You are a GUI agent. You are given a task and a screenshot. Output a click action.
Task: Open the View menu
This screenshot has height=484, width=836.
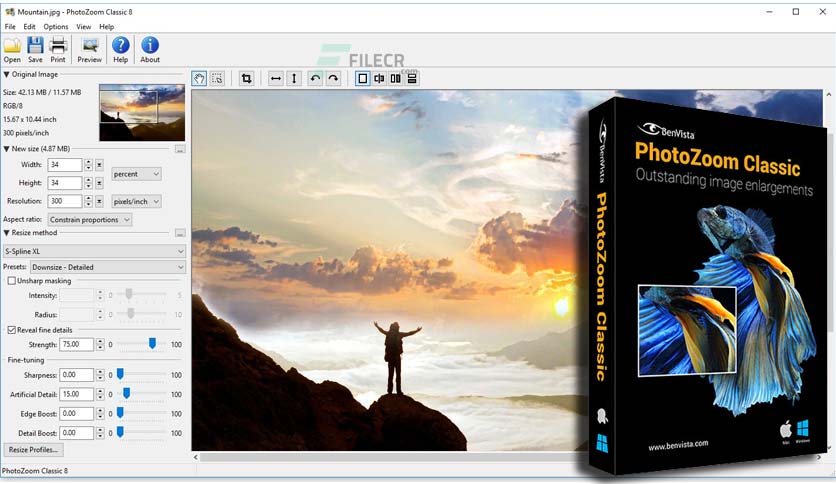[x=84, y=27]
